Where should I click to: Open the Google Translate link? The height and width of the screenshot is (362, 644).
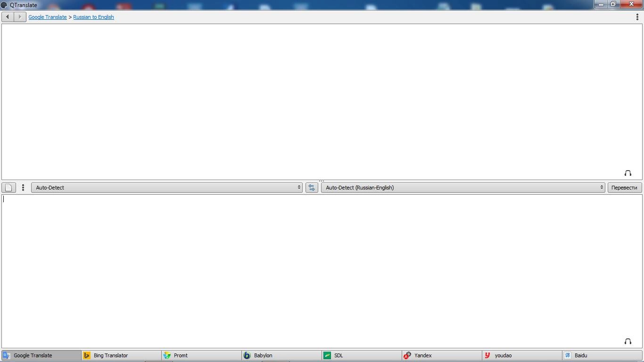pyautogui.click(x=48, y=17)
